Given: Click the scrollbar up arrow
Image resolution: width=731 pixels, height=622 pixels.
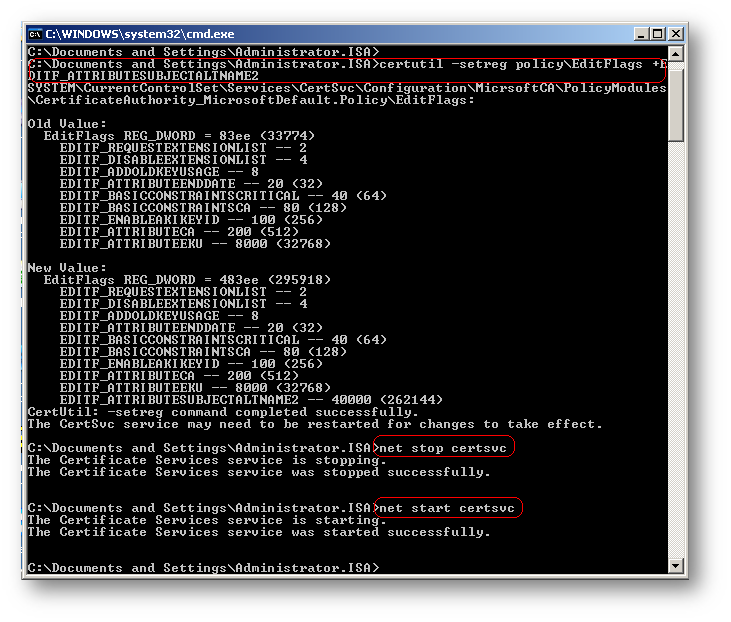Looking at the screenshot, I should point(677,53).
